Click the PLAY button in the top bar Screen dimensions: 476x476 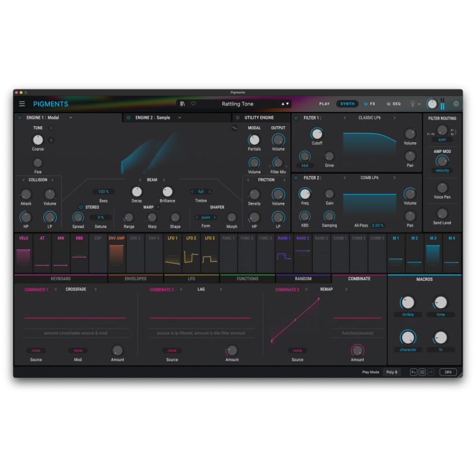click(324, 104)
